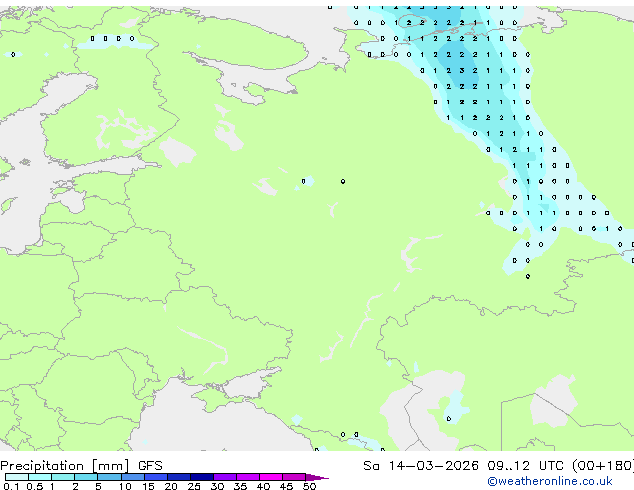Select the 15–20 mm legend color swatch
This screenshot has width=634, height=490.
[x=156, y=477]
